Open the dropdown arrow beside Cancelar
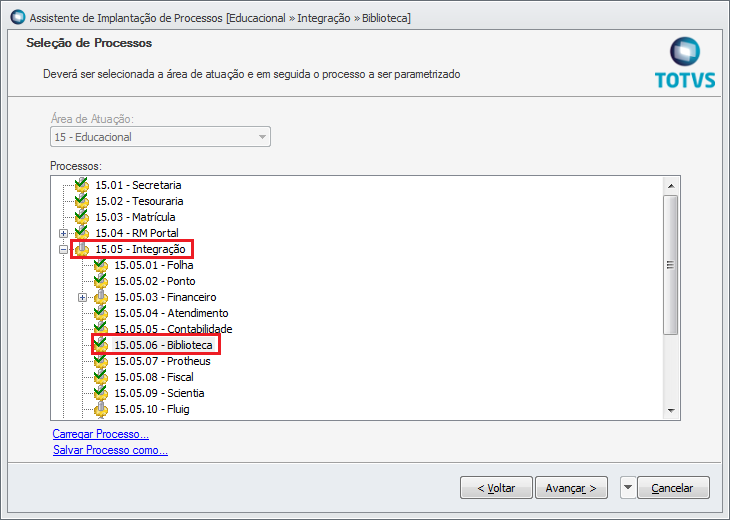The image size is (730, 520). (x=628, y=487)
